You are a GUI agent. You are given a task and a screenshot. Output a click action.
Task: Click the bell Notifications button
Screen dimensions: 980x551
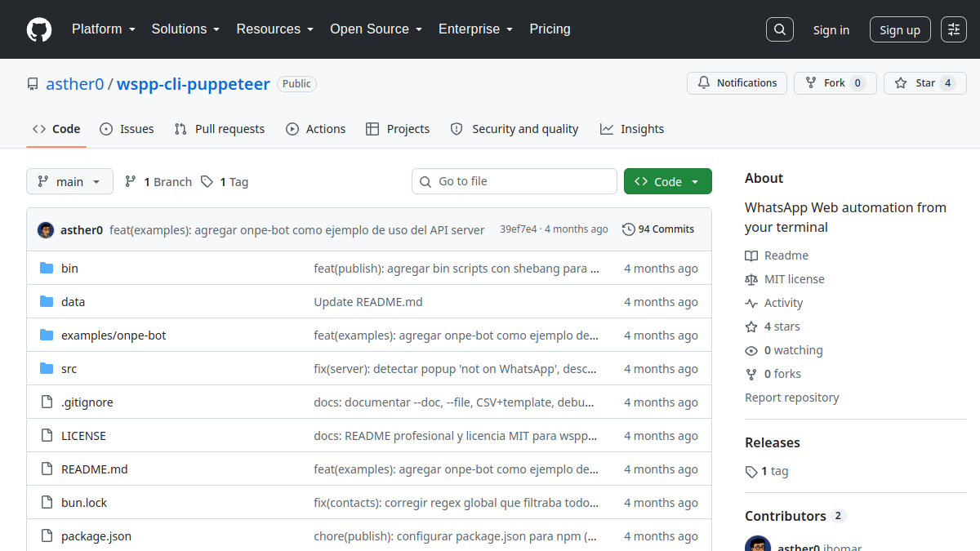coord(737,83)
